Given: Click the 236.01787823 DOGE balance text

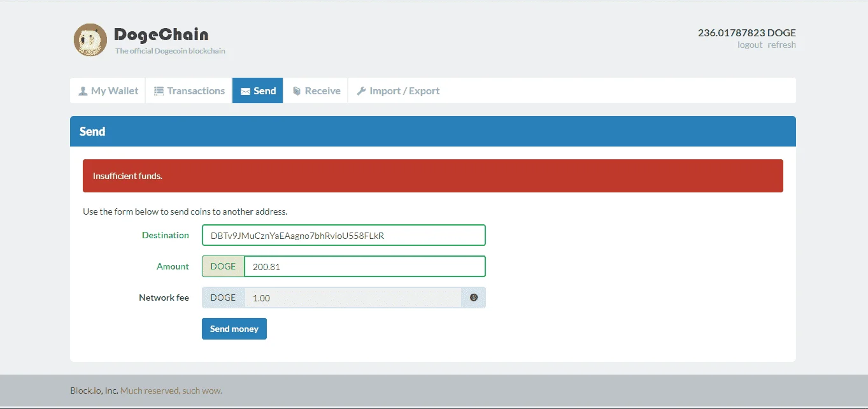Looking at the screenshot, I should tap(747, 32).
